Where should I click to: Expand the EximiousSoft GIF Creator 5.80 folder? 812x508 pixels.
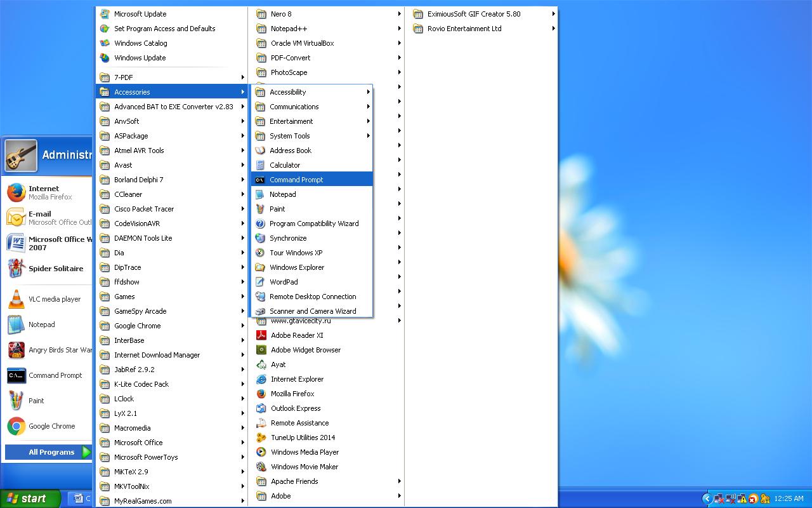coord(482,14)
